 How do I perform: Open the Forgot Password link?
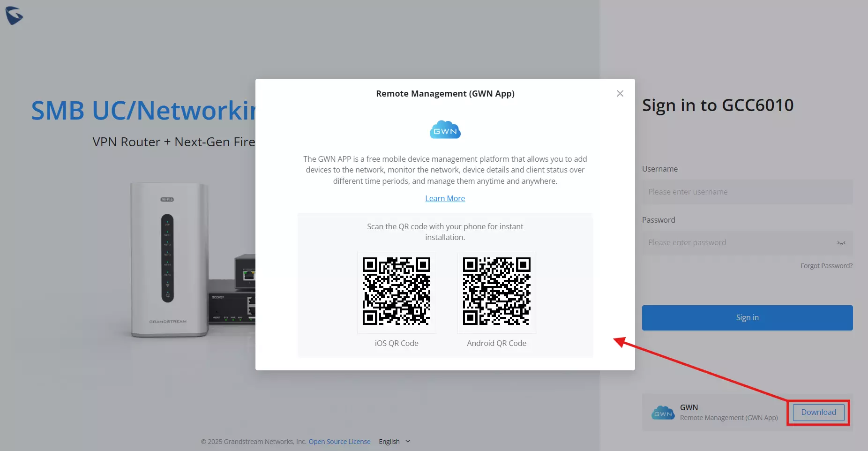tap(826, 266)
